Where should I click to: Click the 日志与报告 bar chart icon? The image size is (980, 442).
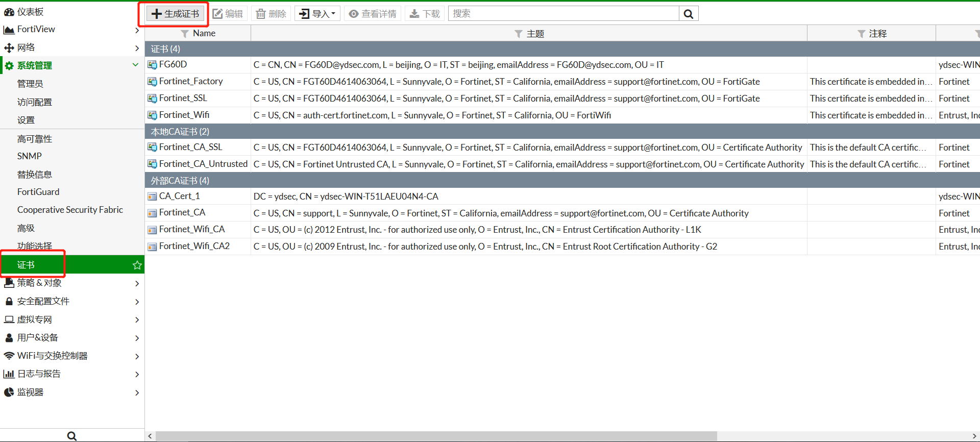[9, 374]
